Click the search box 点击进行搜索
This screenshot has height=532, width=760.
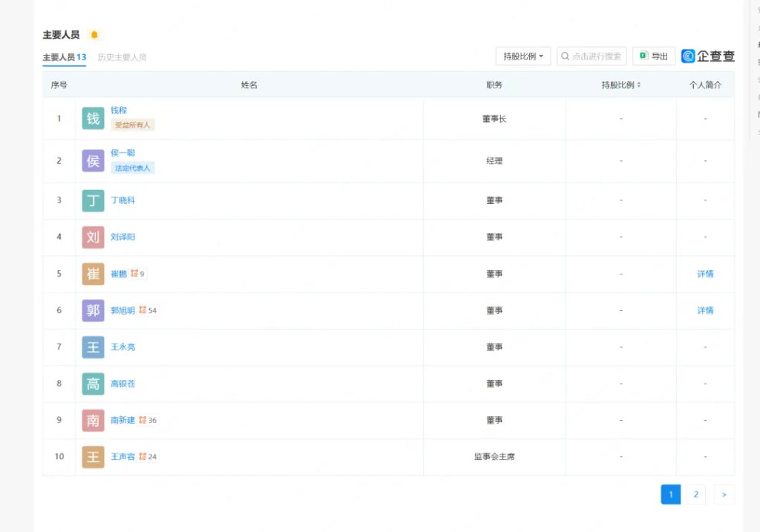(x=592, y=56)
